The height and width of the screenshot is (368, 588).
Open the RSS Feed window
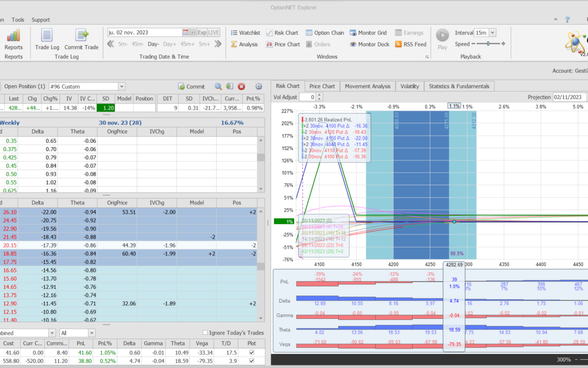coord(410,44)
